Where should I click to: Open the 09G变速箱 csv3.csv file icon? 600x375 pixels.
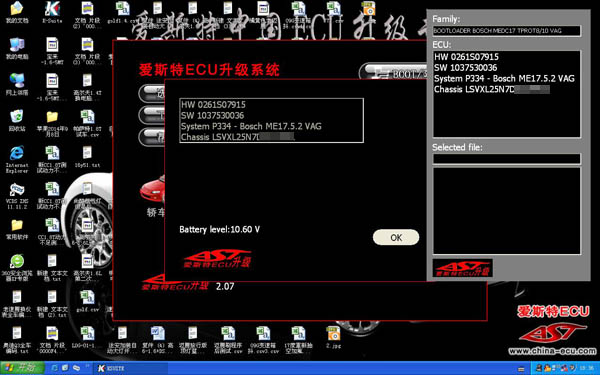coord(263,340)
